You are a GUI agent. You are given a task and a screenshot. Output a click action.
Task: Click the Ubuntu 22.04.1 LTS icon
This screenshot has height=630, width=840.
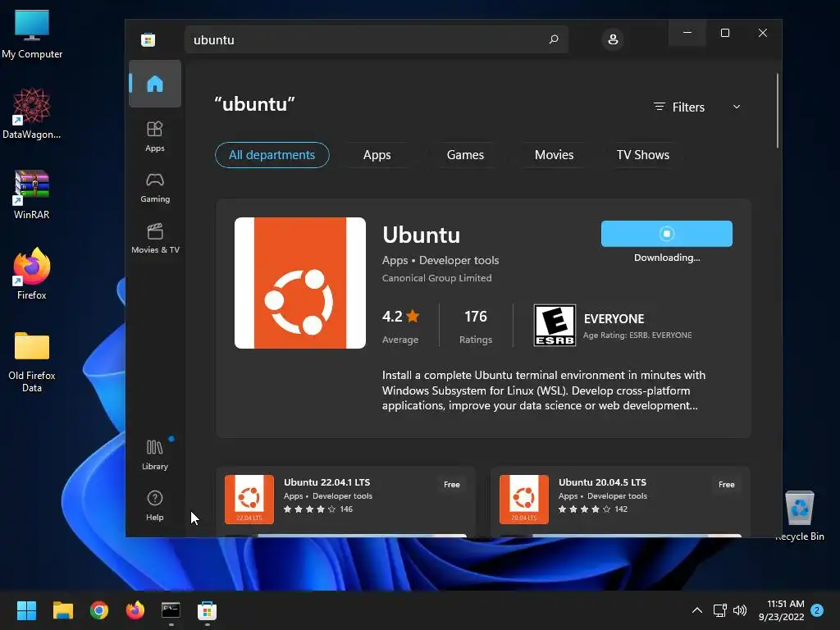click(x=249, y=500)
